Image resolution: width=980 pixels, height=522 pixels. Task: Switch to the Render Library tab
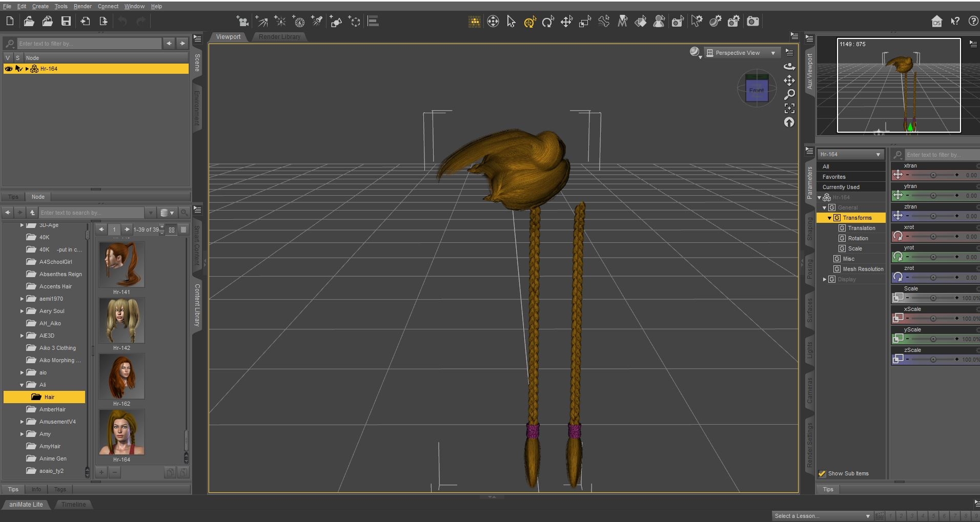coord(279,37)
